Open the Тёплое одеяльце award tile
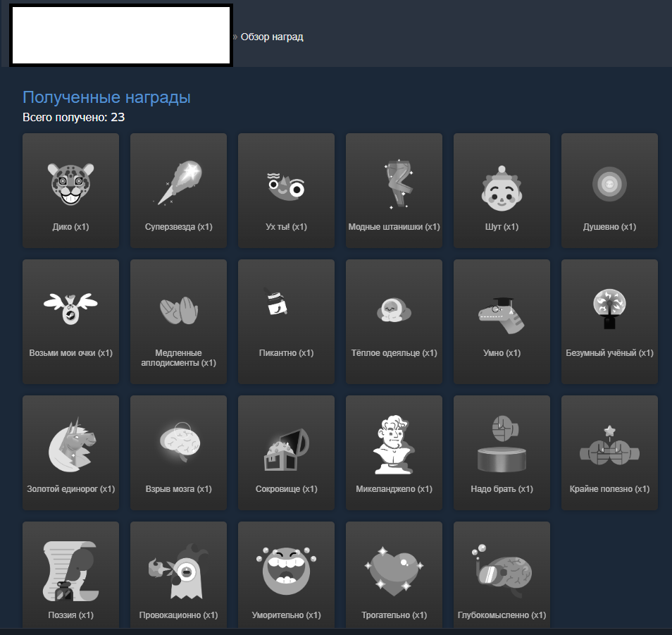This screenshot has height=635, width=672. (394, 311)
